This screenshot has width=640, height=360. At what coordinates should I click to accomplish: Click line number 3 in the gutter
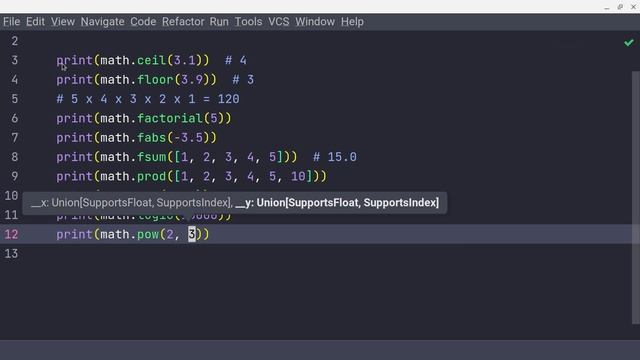15,60
